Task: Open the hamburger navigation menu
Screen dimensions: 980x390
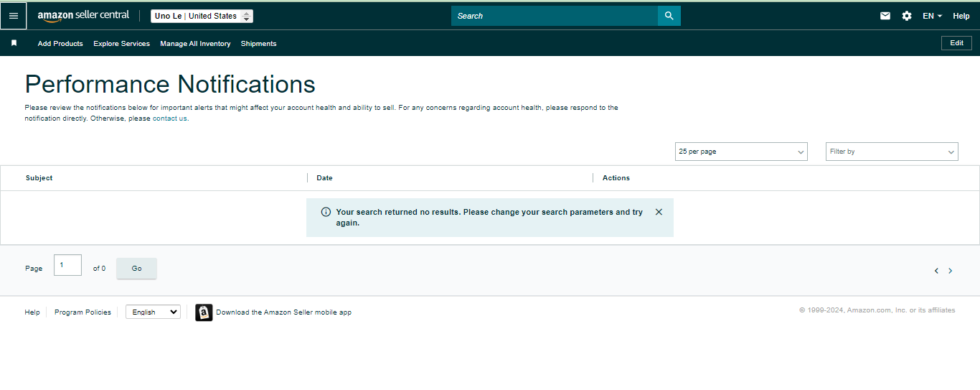Action: [14, 16]
